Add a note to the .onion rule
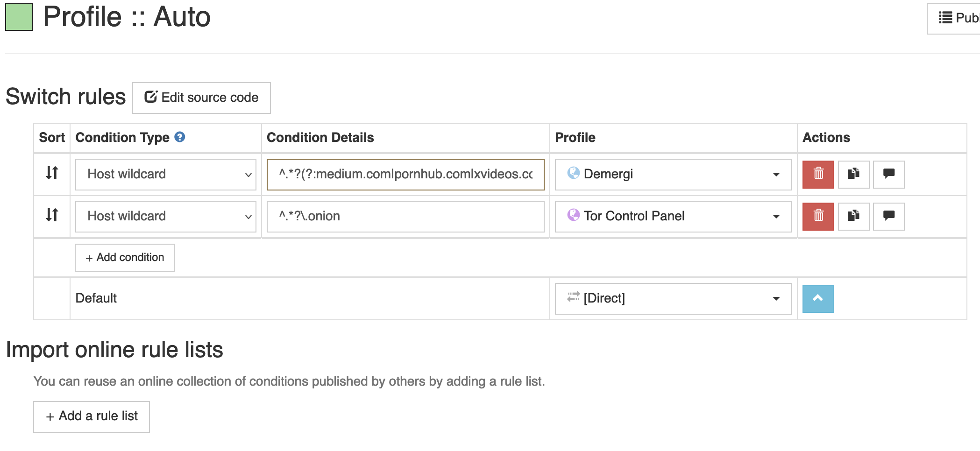 (x=888, y=216)
